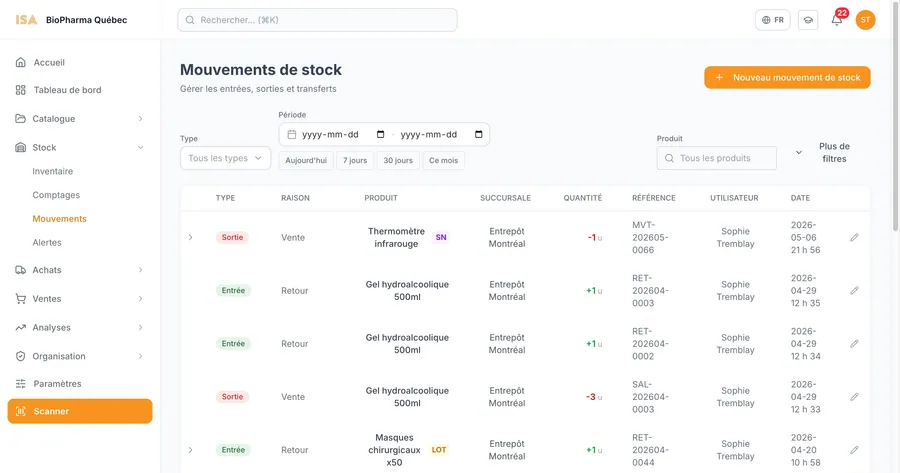Focus the Rechercher search field
The image size is (900, 473).
coord(317,20)
